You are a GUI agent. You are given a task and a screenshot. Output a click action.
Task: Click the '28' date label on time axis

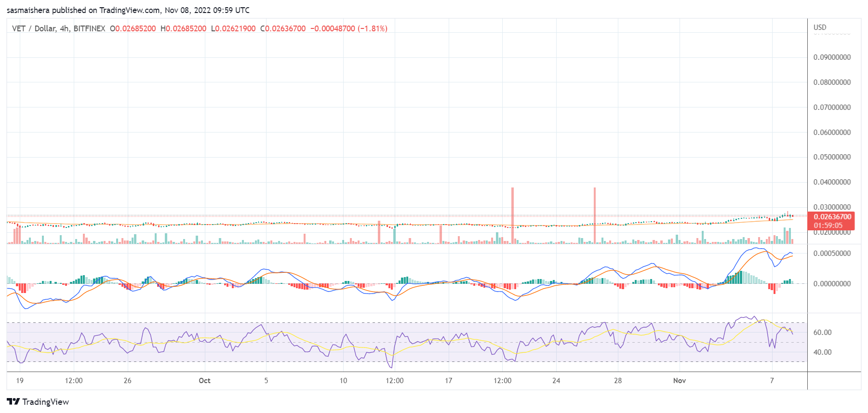click(x=618, y=381)
